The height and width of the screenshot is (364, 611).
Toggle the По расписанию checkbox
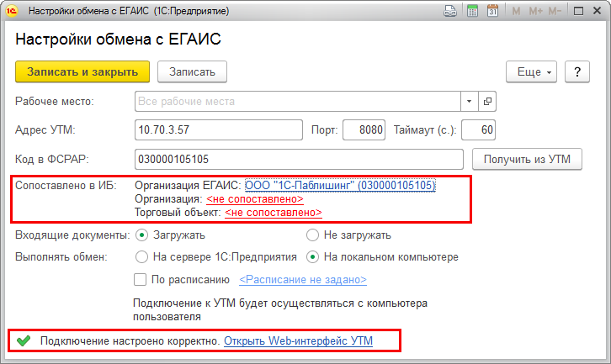[141, 280]
